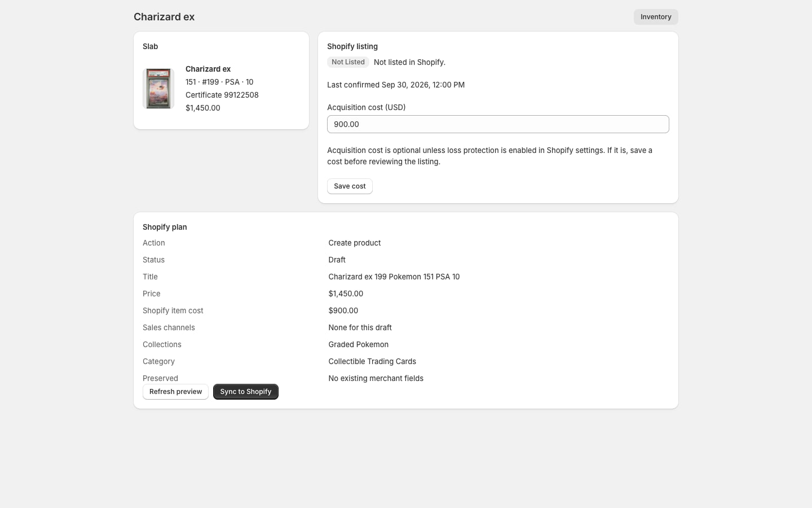Image resolution: width=812 pixels, height=508 pixels.
Task: Click the Save cost button
Action: [x=350, y=186]
